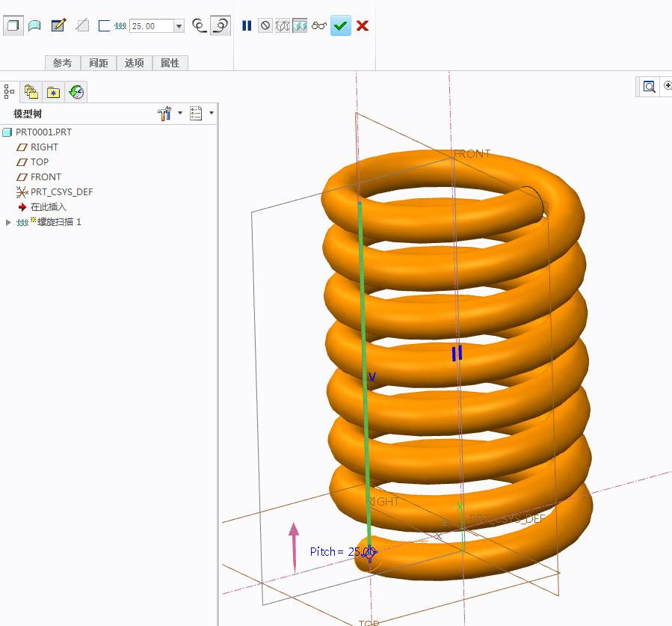Open the tree show list icon
Screen dimensions: 672x626
(x=196, y=114)
